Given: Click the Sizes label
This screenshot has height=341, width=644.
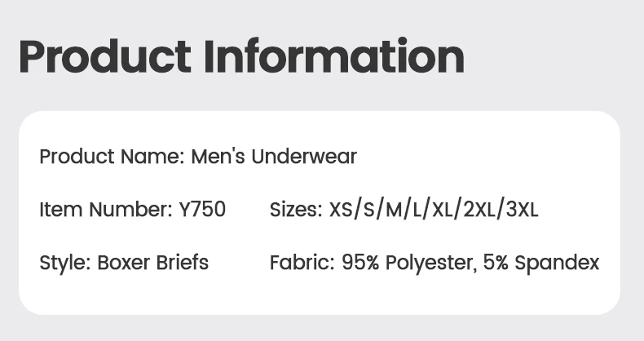Looking at the screenshot, I should click(x=296, y=210).
